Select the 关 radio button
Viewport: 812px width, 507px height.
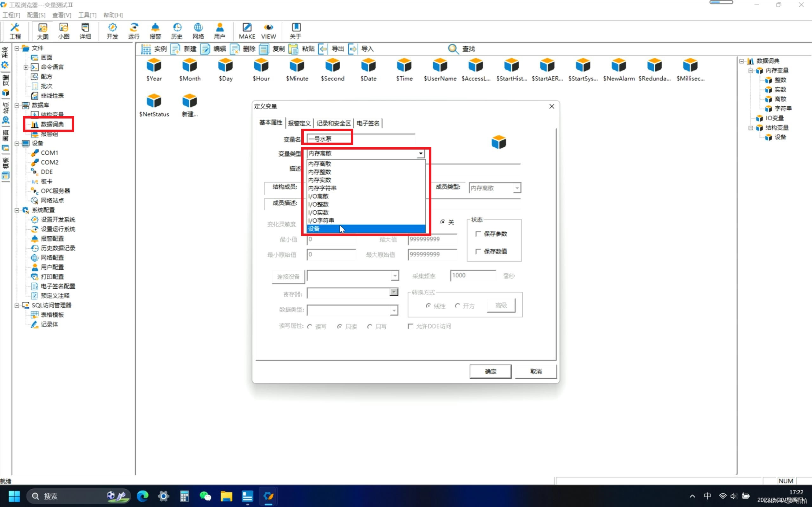coord(442,222)
